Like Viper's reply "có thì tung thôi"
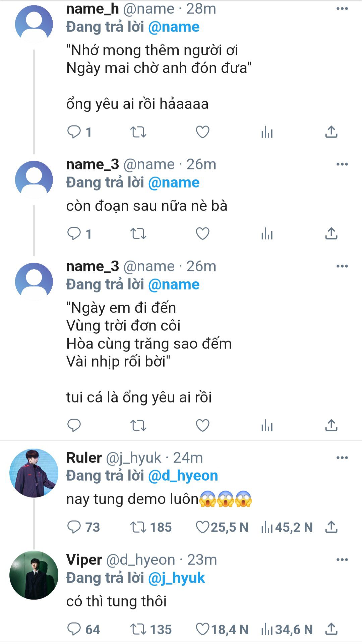Screen dimensions: 362x644 click(x=202, y=629)
